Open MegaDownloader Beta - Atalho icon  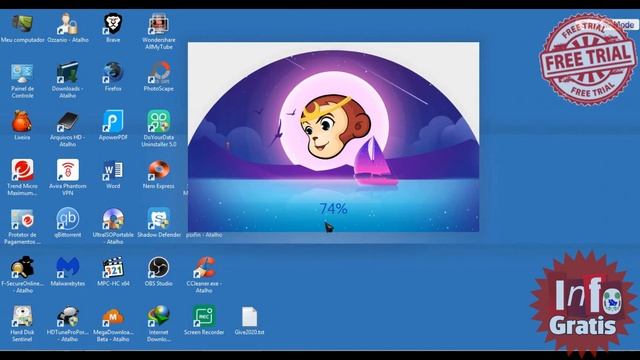113,316
